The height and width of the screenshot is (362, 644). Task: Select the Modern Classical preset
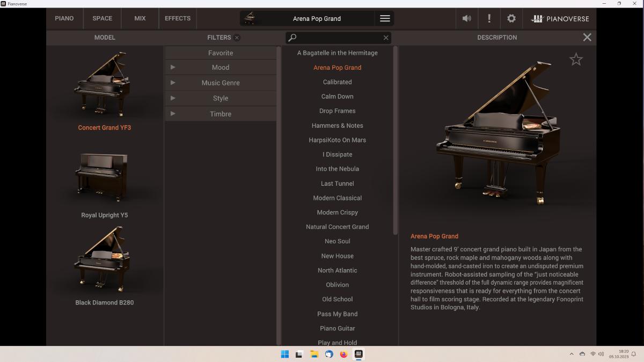pos(338,198)
